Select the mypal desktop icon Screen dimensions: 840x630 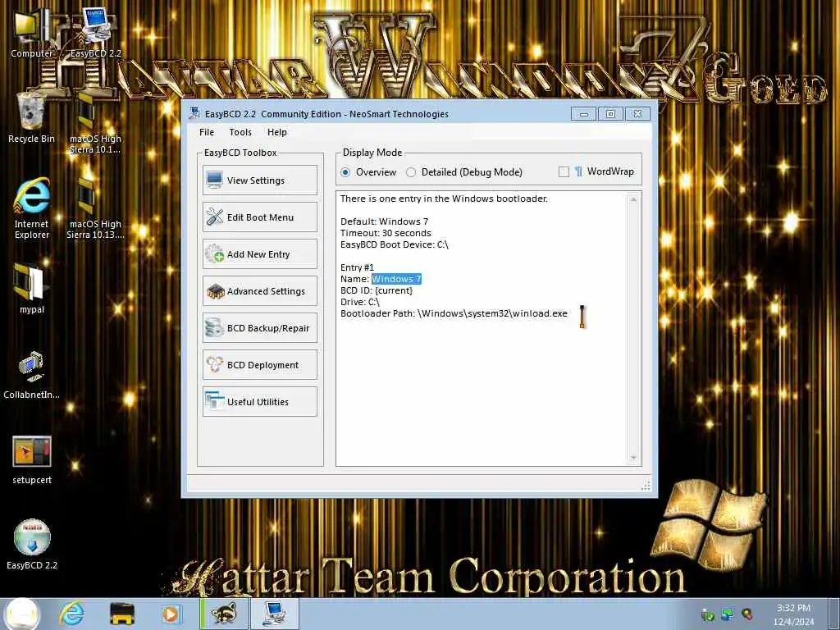pyautogui.click(x=32, y=288)
